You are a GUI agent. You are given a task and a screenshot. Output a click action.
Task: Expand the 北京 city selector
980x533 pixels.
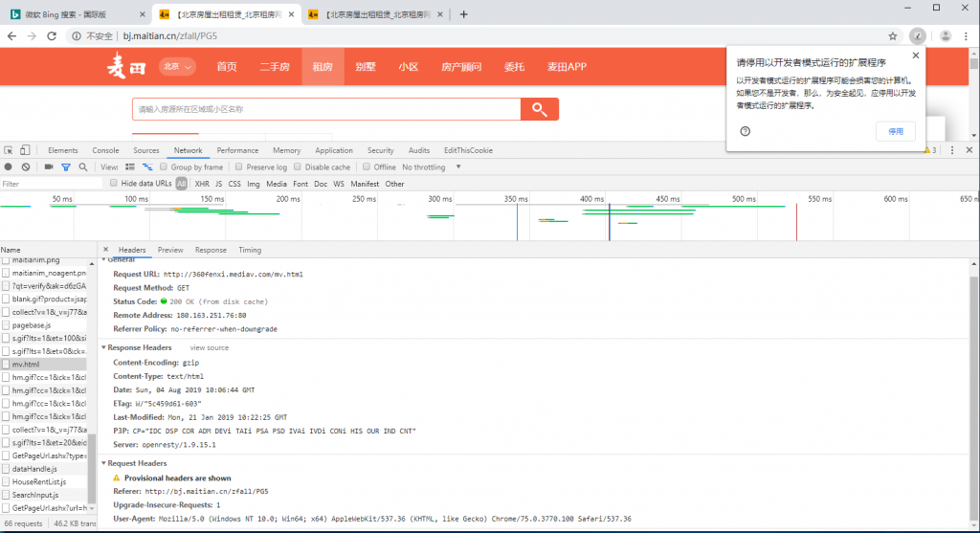(x=177, y=67)
